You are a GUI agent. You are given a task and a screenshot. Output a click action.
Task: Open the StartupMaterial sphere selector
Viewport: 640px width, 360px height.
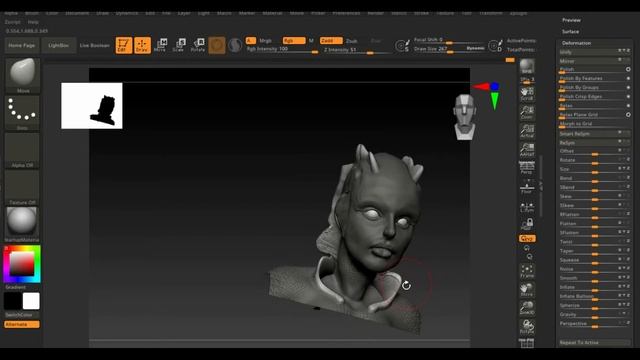click(x=22, y=224)
